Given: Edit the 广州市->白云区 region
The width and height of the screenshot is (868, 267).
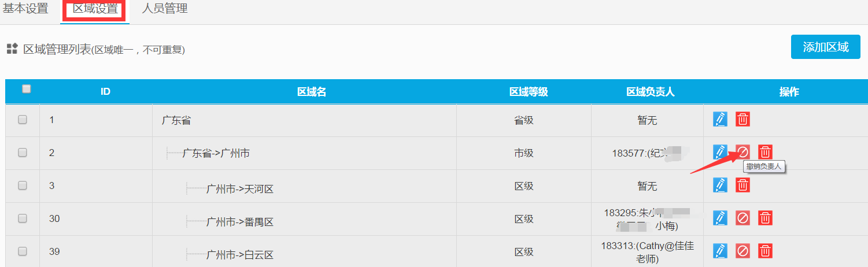Looking at the screenshot, I should click(x=720, y=251).
